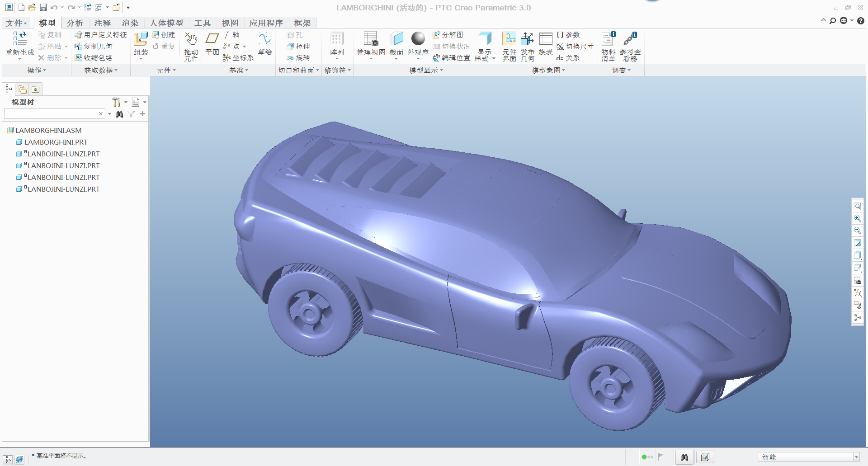The width and height of the screenshot is (868, 466).
Task: Click 编辑位置 (Edit Position)
Action: click(452, 58)
